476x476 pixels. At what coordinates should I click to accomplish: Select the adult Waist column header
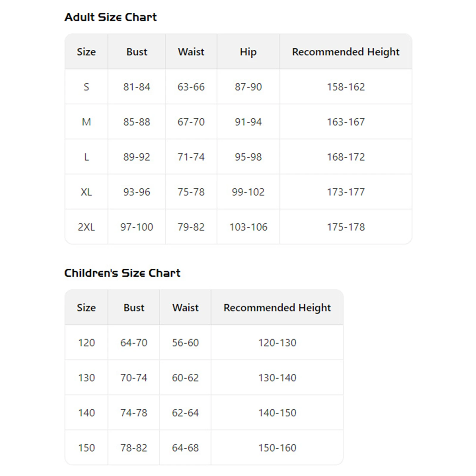(x=191, y=52)
